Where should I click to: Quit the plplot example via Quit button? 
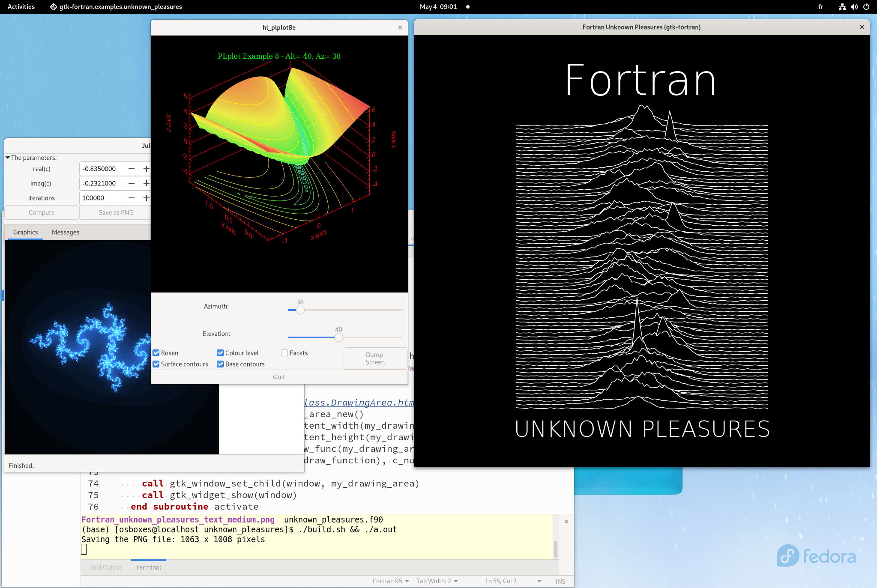click(x=278, y=376)
